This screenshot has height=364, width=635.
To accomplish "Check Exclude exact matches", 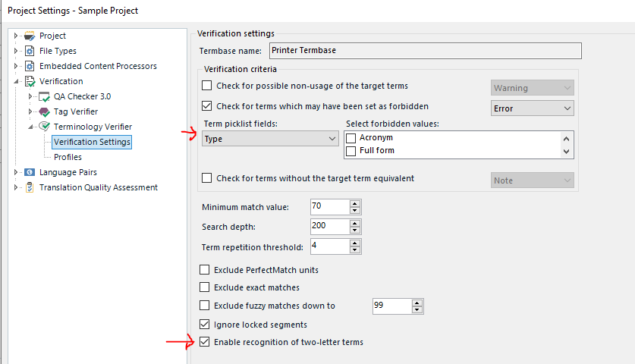I will 205,287.
